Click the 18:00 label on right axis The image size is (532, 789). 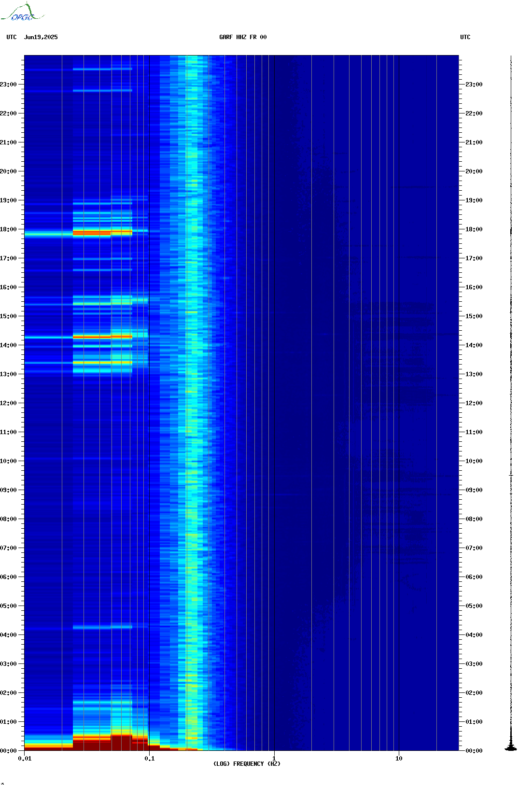tap(474, 229)
